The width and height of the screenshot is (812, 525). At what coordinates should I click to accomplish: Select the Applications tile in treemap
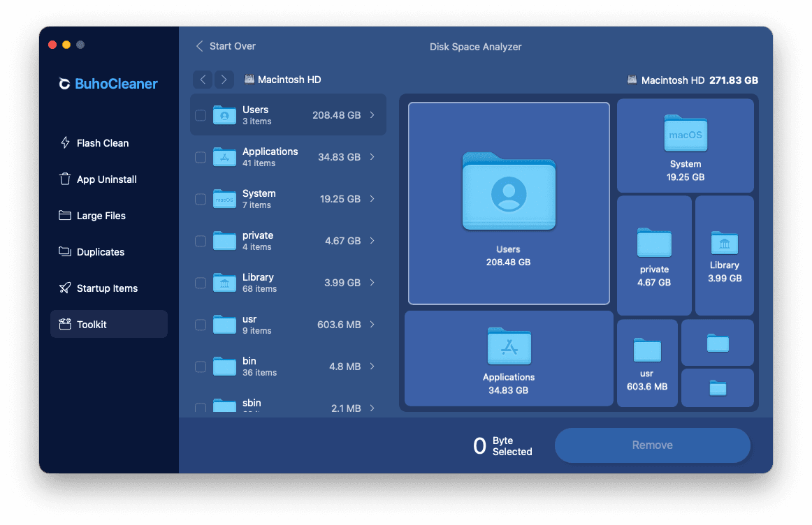tap(509, 359)
